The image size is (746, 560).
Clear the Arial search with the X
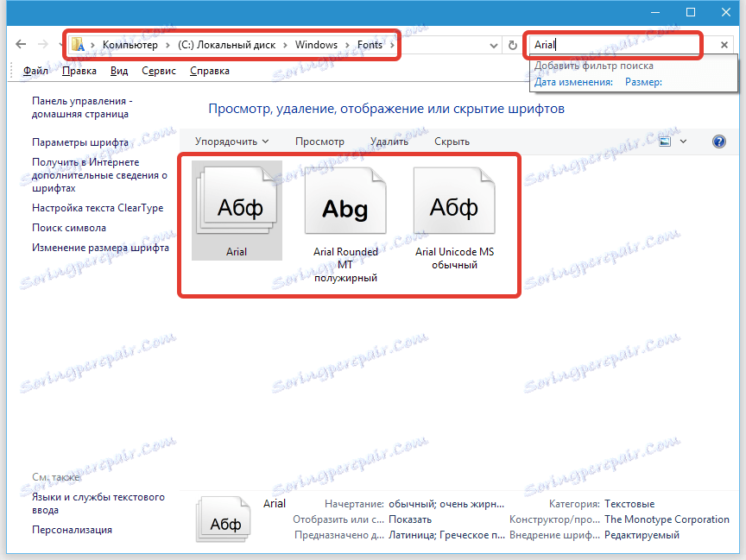[724, 45]
